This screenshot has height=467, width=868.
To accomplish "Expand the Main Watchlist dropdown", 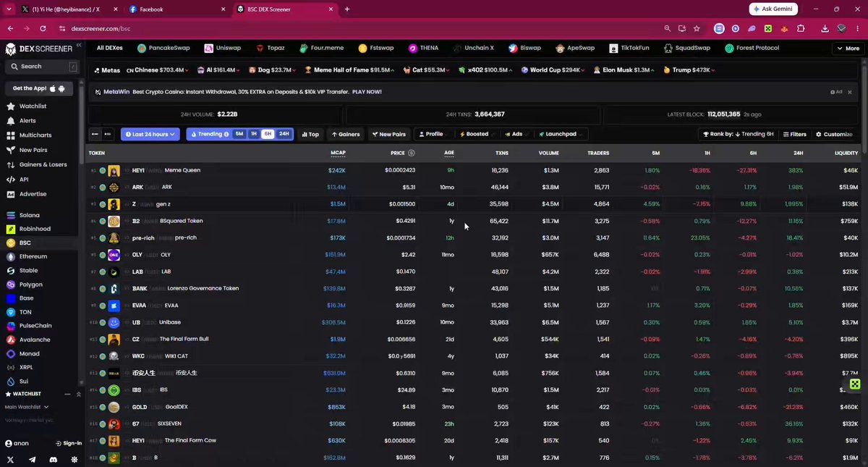I will click(x=27, y=407).
